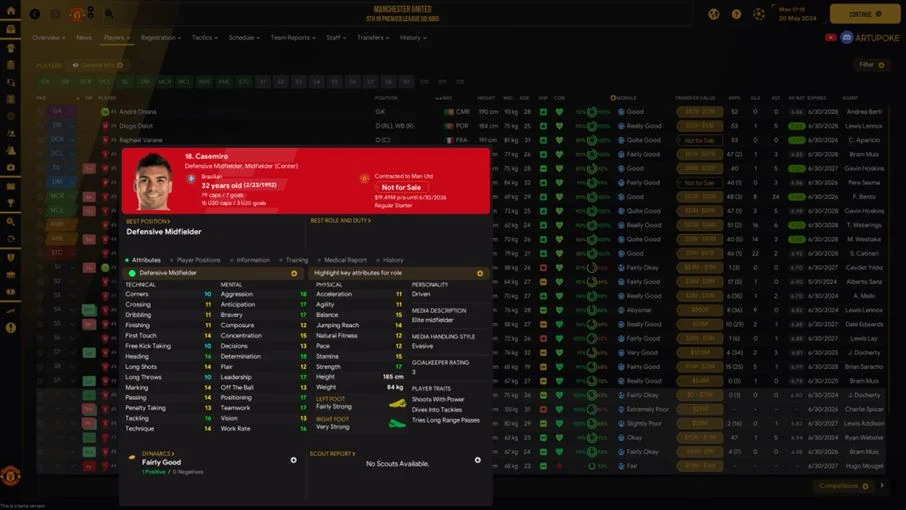This screenshot has height=510, width=906.
Task: Go to the Home icon in sidebar
Action: (10, 10)
